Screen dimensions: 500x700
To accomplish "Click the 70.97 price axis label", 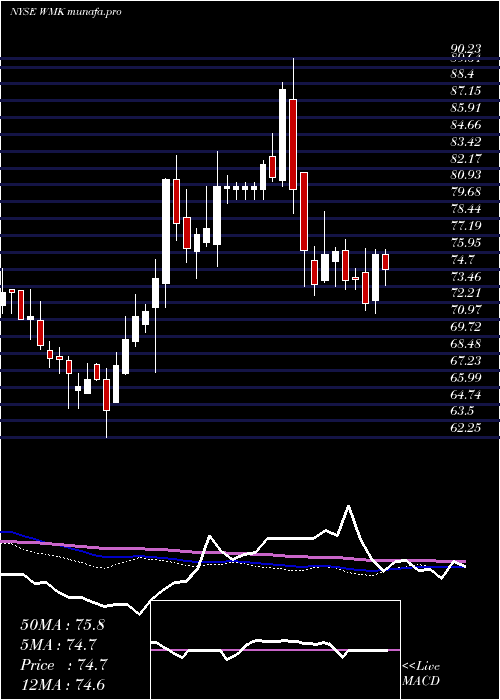I will (466, 310).
